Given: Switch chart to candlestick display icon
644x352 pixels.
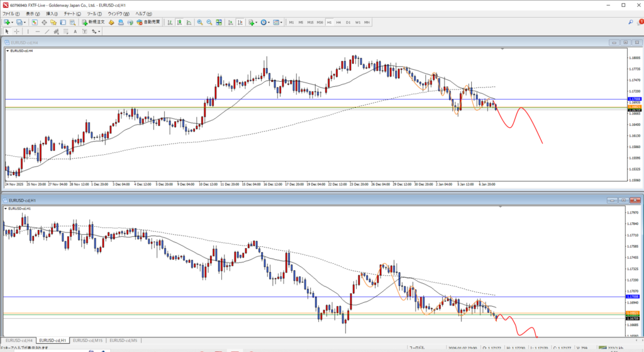Looking at the screenshot, I should [180, 22].
